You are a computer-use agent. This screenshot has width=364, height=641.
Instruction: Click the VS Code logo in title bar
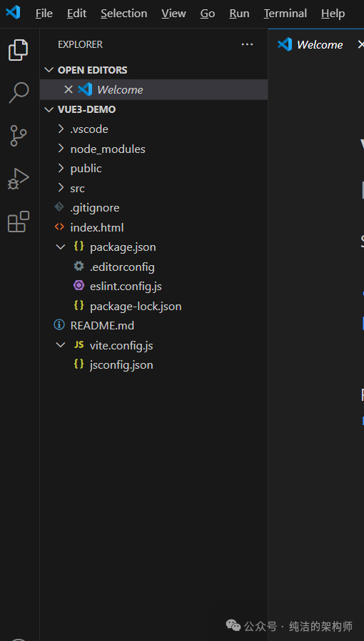(x=13, y=12)
